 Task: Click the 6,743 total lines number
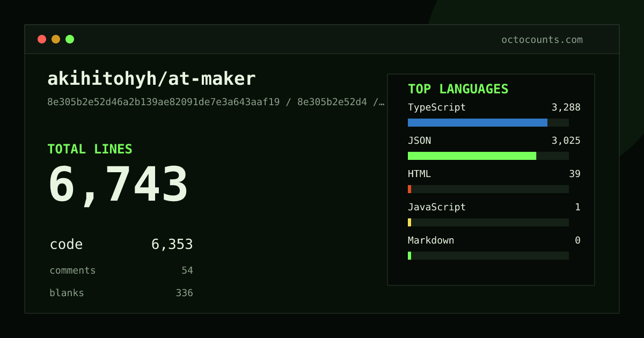click(x=118, y=185)
